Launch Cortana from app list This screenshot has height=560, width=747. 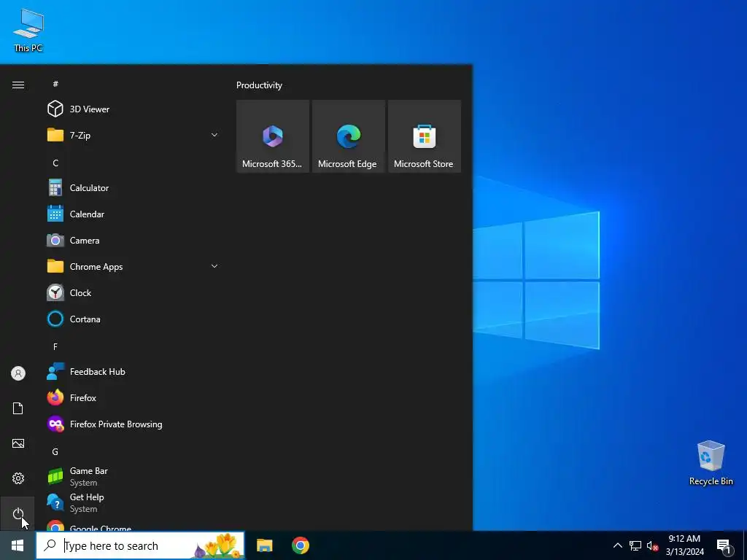click(134, 319)
